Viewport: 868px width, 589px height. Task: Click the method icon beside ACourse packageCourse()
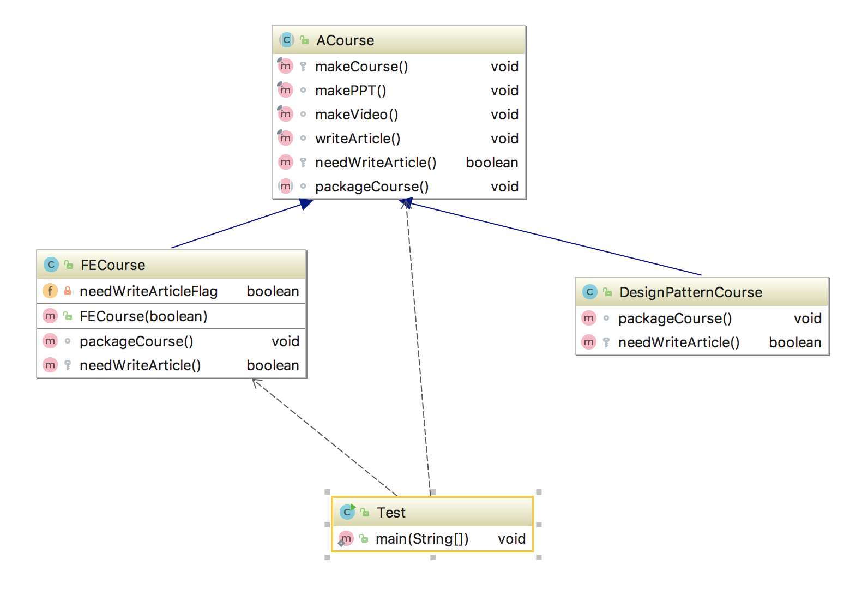[285, 186]
